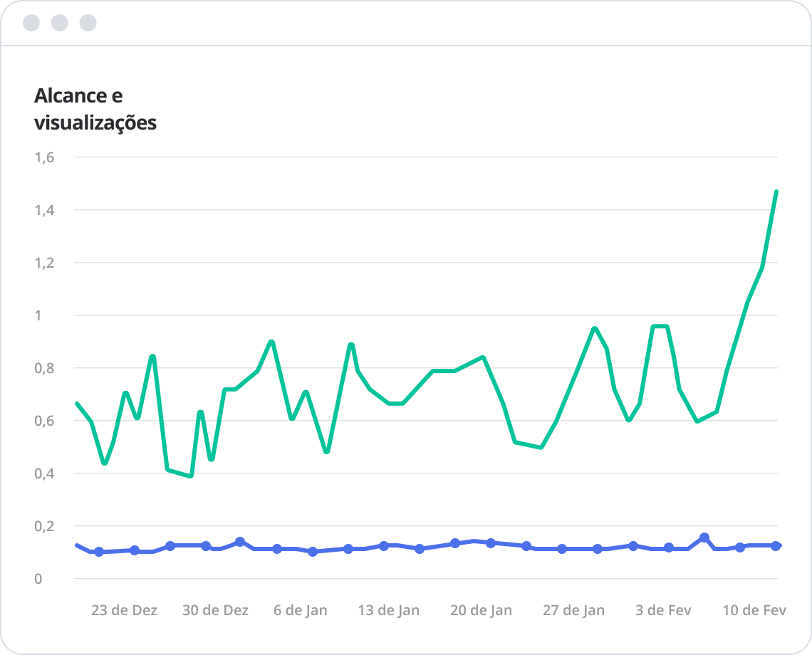This screenshot has height=655, width=812.
Task: Click the '23 de Dez' date label
Action: (x=125, y=610)
